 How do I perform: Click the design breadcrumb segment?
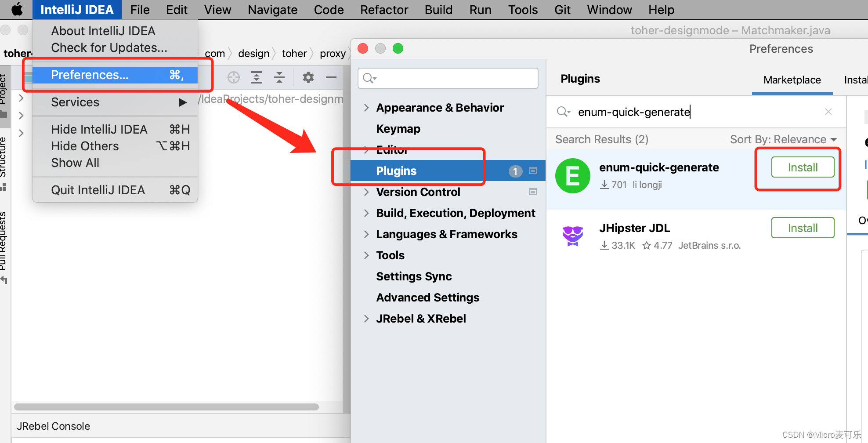(x=253, y=54)
